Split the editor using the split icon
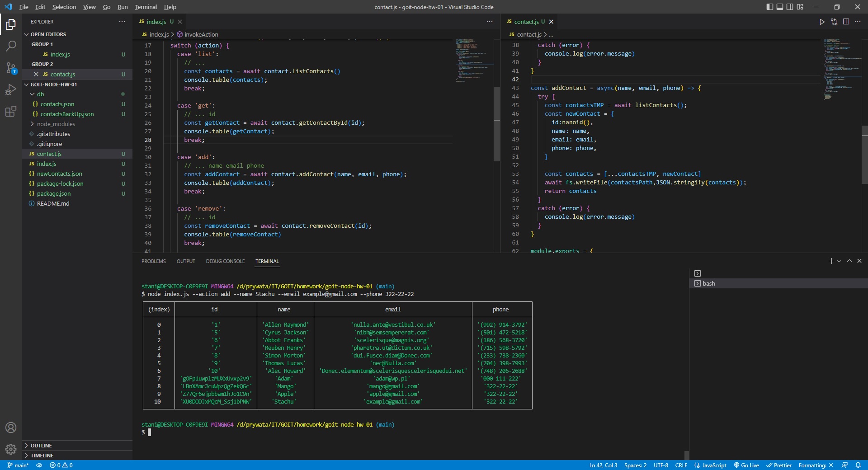This screenshot has height=470, width=868. 846,22
